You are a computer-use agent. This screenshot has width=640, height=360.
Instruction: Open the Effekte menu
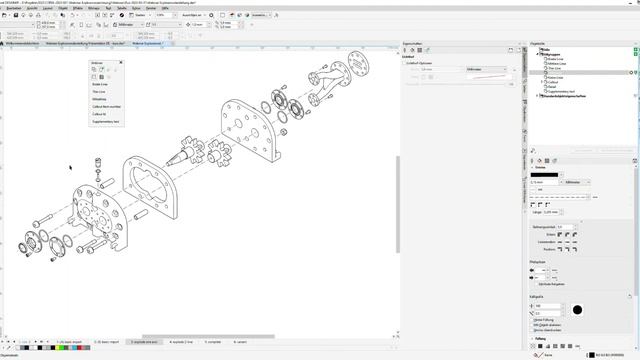click(78, 8)
